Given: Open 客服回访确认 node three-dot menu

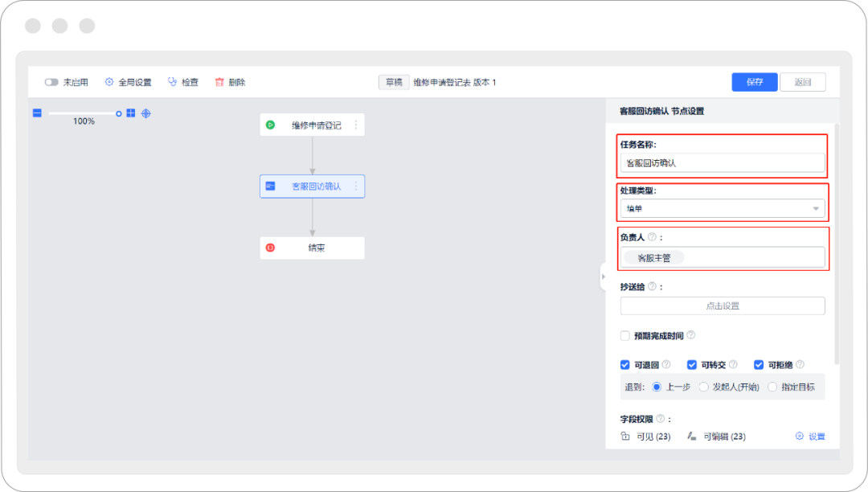Looking at the screenshot, I should click(x=356, y=187).
